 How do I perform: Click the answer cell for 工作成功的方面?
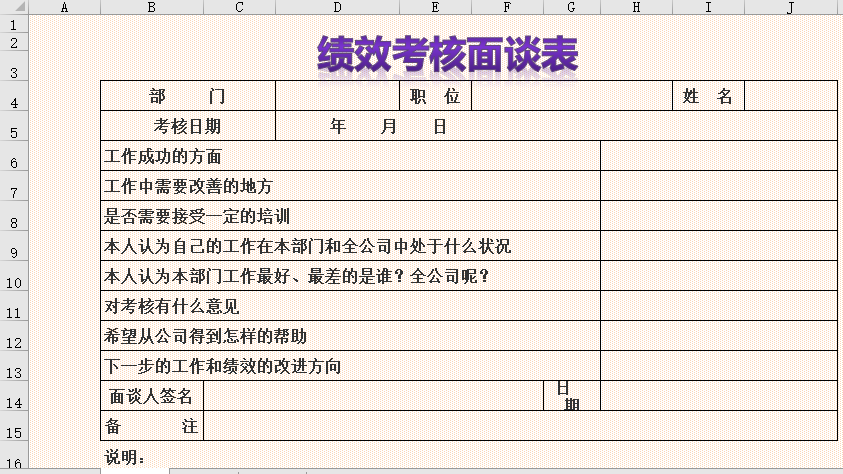click(x=718, y=156)
